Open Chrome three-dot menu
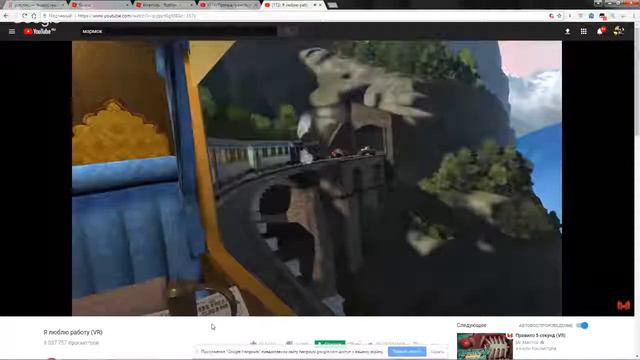The width and height of the screenshot is (640, 360). 634,16
